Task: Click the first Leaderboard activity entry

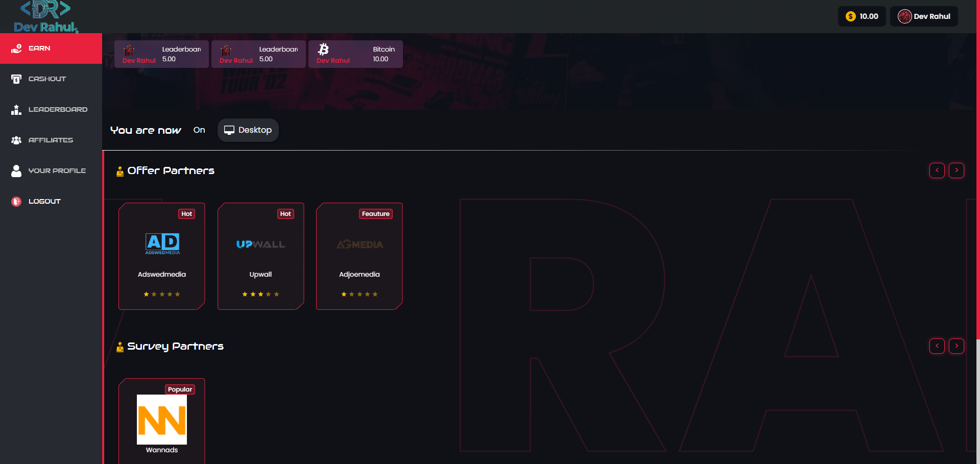Action: (161, 54)
